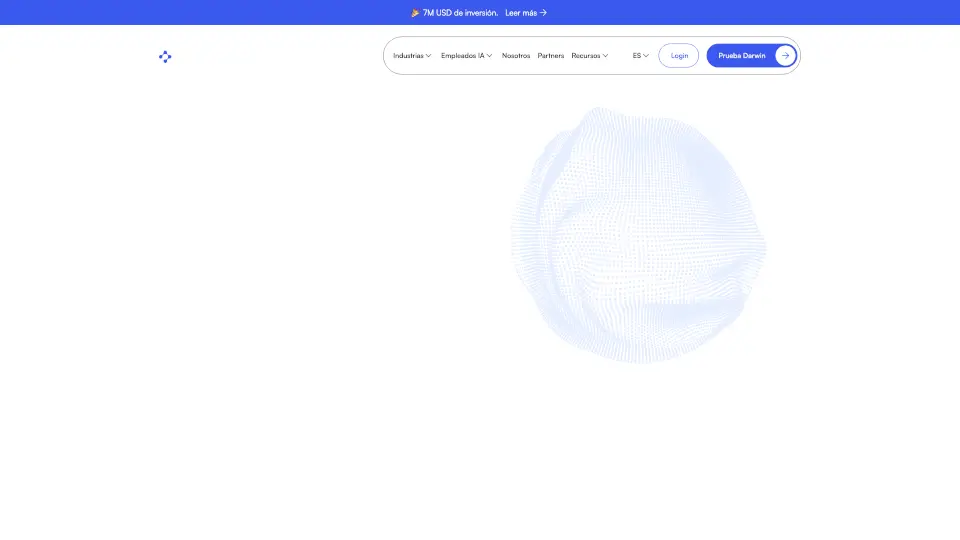
Task: Open the ES language selector
Action: click(x=637, y=56)
